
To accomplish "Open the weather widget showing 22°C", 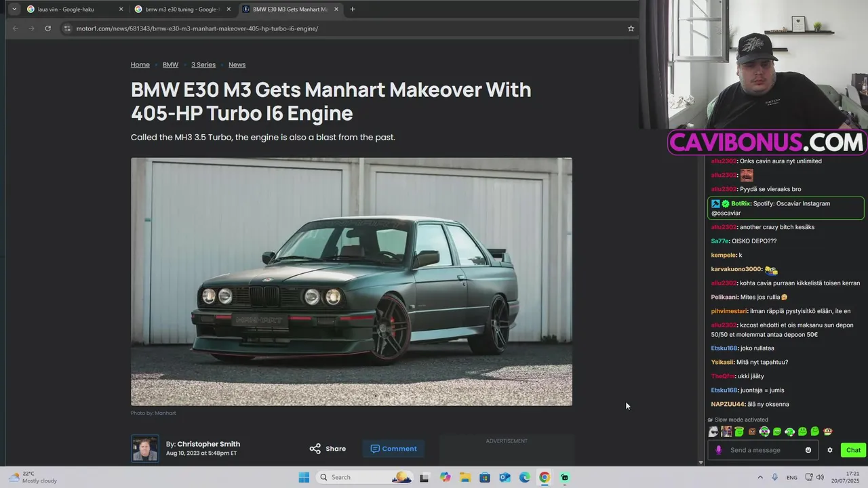I will pyautogui.click(x=33, y=477).
